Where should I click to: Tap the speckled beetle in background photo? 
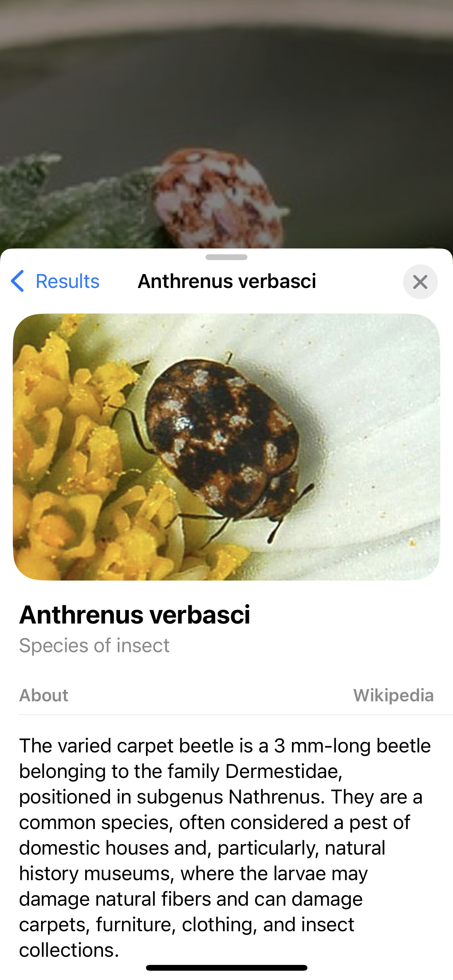[x=219, y=199]
